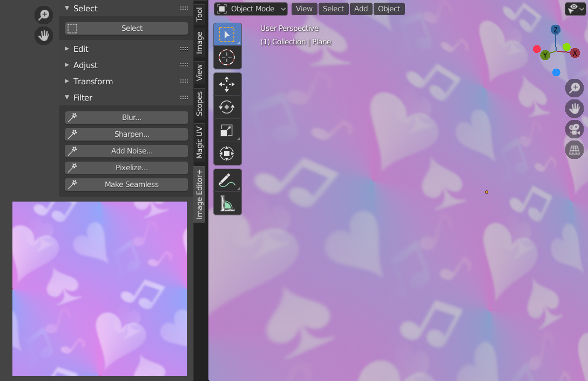Click the Y axis on navigation gizmo
This screenshot has height=381, width=588.
(545, 56)
